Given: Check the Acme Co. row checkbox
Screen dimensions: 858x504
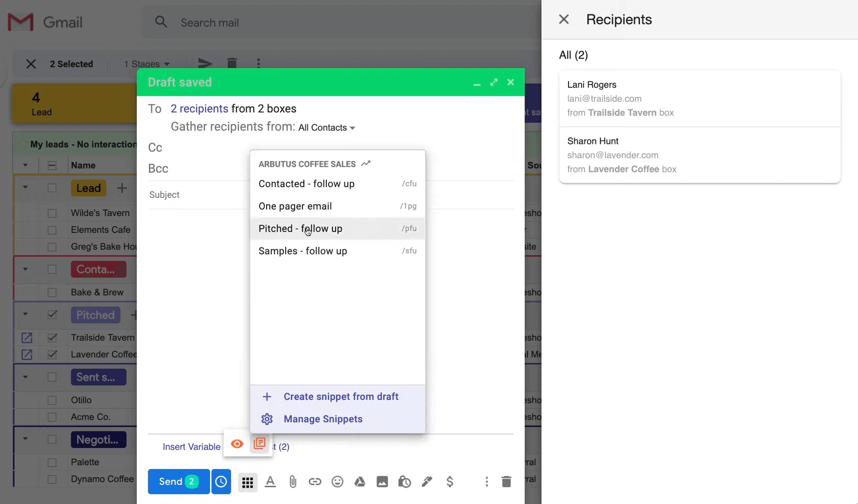Looking at the screenshot, I should (52, 417).
